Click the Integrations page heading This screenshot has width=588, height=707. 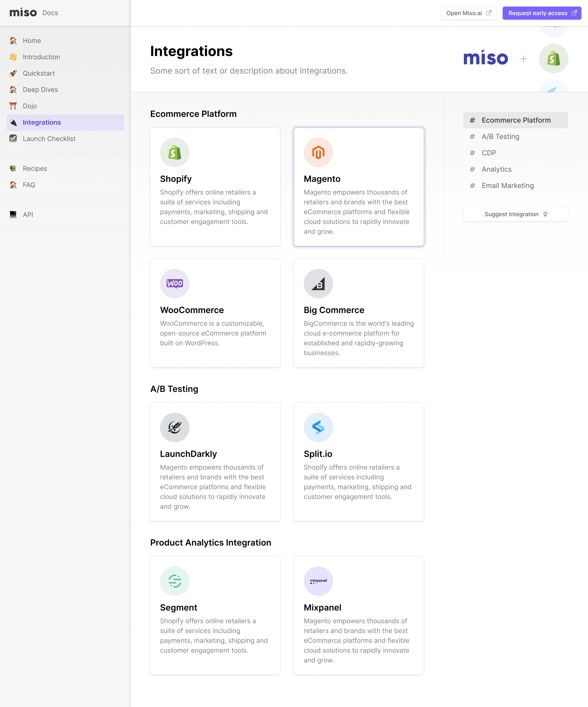tap(191, 51)
